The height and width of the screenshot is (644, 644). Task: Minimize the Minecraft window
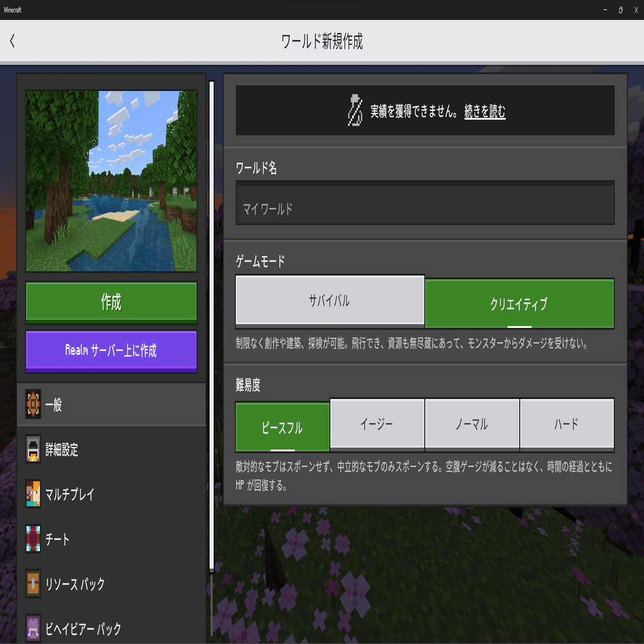pyautogui.click(x=605, y=10)
